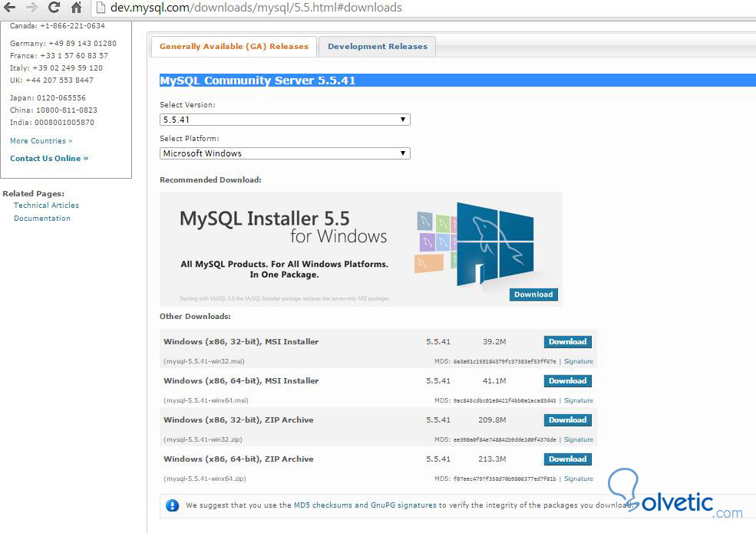The width and height of the screenshot is (756, 533).
Task: Open the More Countries link
Action: [x=41, y=140]
